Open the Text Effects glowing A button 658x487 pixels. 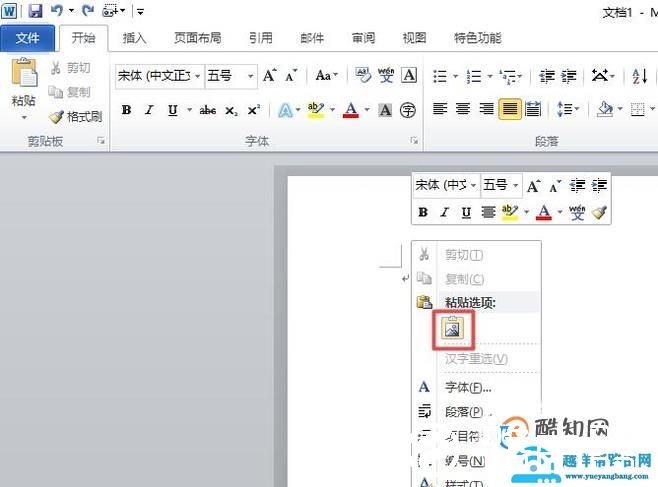285,110
